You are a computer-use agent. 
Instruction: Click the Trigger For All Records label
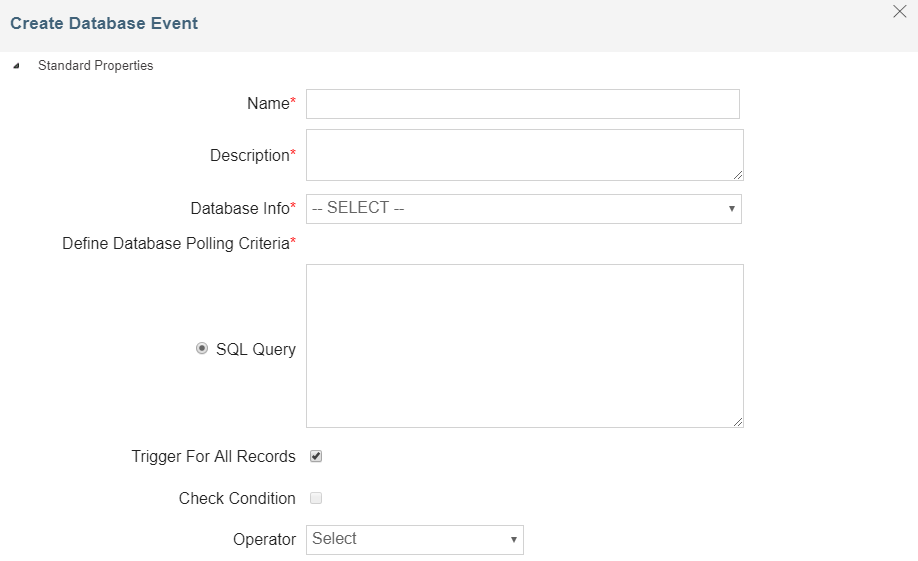[213, 456]
